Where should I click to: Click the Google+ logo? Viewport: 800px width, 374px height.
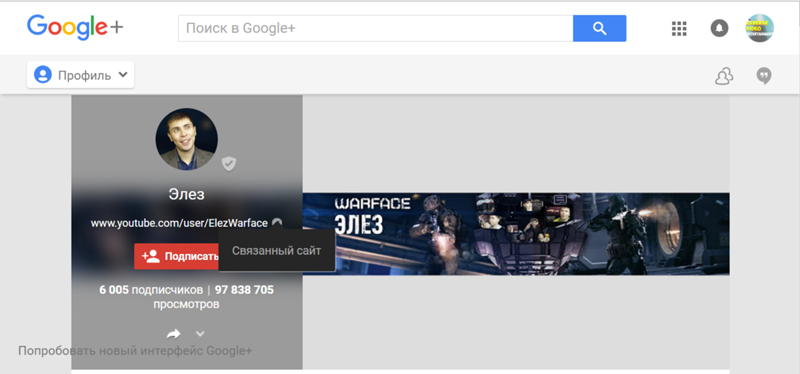(75, 28)
